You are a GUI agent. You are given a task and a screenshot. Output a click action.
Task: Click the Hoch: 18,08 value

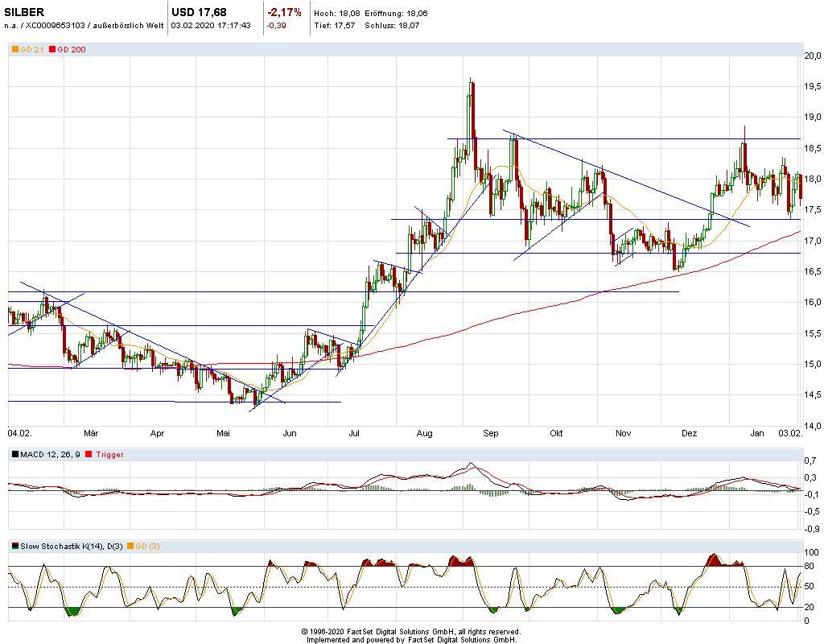click(x=336, y=14)
